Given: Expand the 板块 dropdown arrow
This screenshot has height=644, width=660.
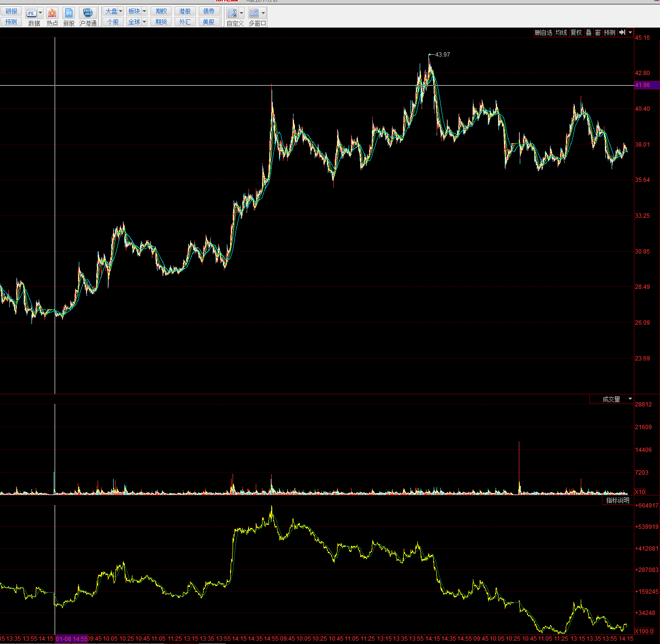Looking at the screenshot, I should click(144, 11).
